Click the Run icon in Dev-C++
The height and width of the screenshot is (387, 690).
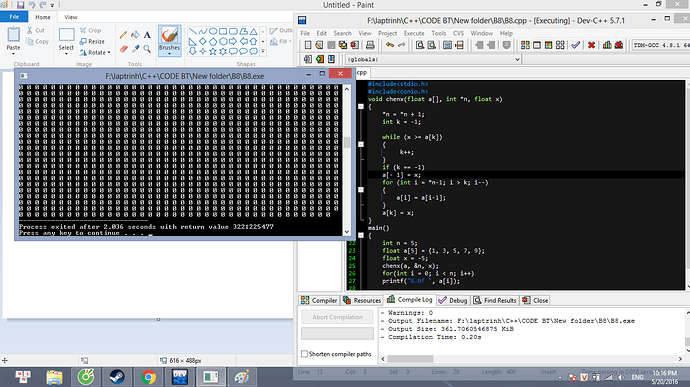tap(537, 45)
